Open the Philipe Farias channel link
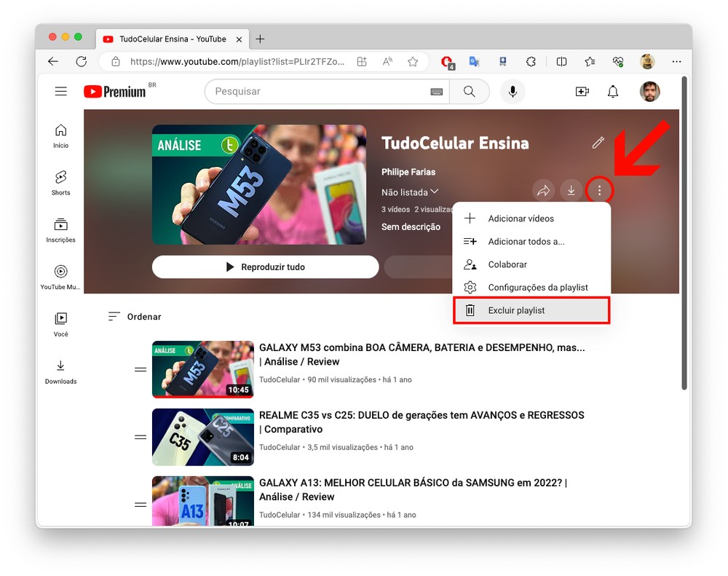The width and height of the screenshot is (728, 576). (408, 172)
